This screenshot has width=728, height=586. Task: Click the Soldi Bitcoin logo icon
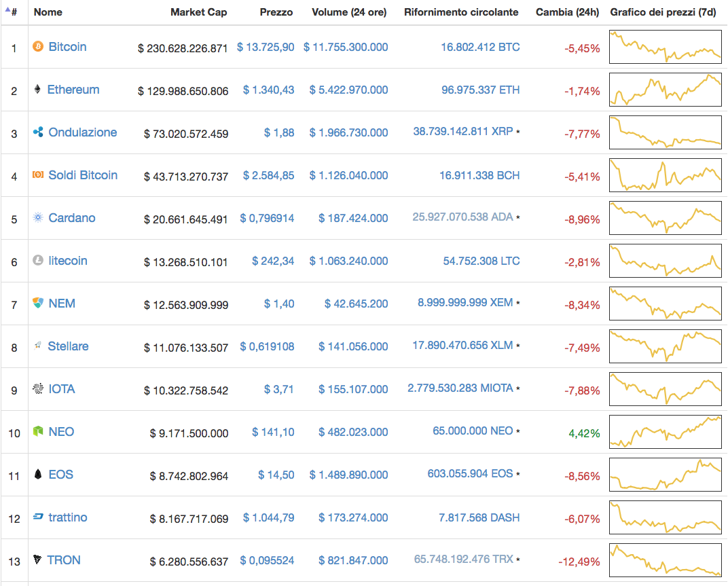tap(38, 175)
